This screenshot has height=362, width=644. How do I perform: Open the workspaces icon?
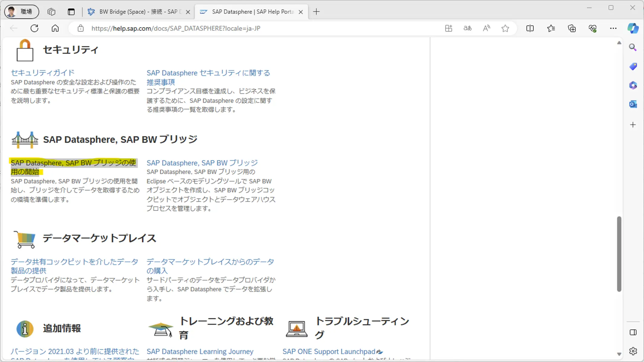51,12
